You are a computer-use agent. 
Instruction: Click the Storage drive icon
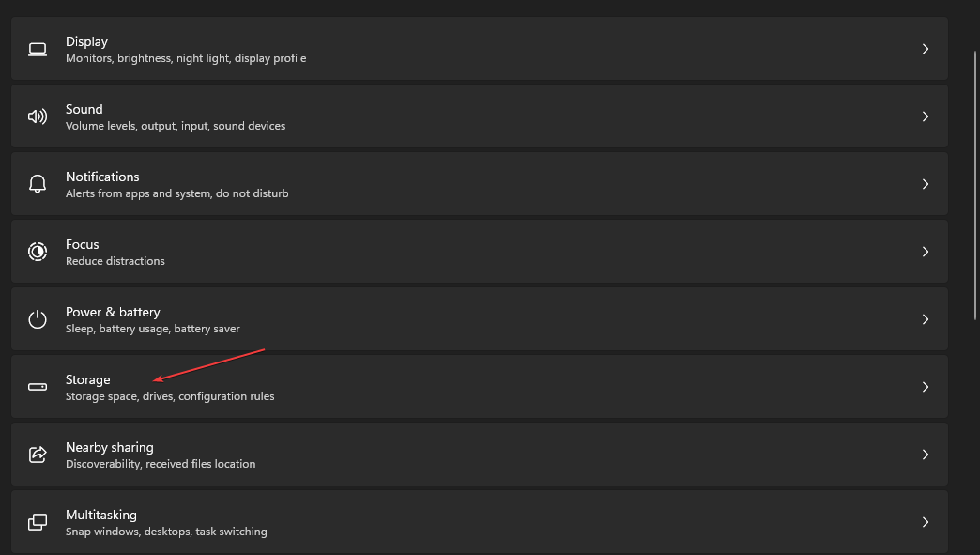pyautogui.click(x=38, y=386)
